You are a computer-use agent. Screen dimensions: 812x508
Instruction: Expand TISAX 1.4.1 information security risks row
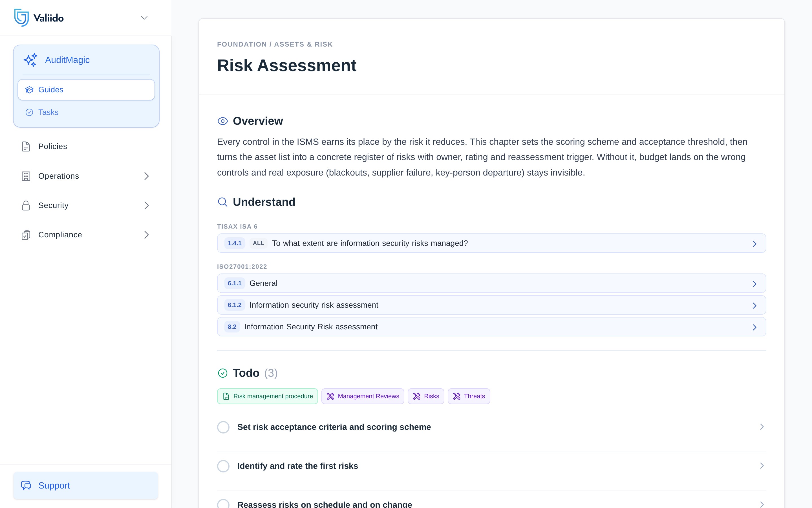click(491, 243)
